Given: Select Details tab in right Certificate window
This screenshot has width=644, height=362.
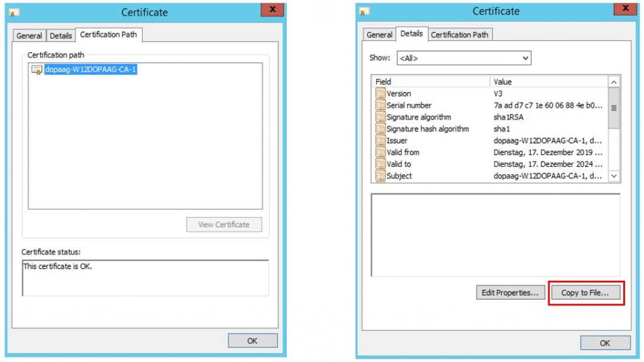Looking at the screenshot, I should pyautogui.click(x=411, y=34).
